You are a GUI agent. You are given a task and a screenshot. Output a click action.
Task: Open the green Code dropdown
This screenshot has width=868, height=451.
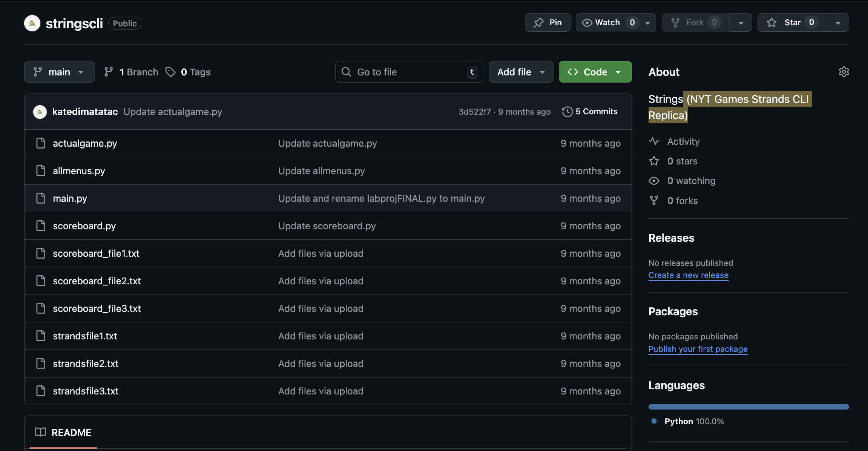click(x=595, y=72)
